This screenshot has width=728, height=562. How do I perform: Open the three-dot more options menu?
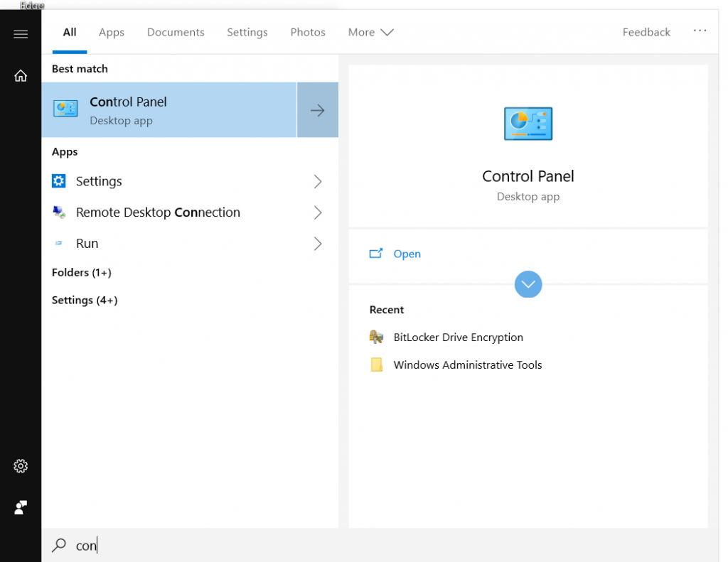tap(700, 31)
